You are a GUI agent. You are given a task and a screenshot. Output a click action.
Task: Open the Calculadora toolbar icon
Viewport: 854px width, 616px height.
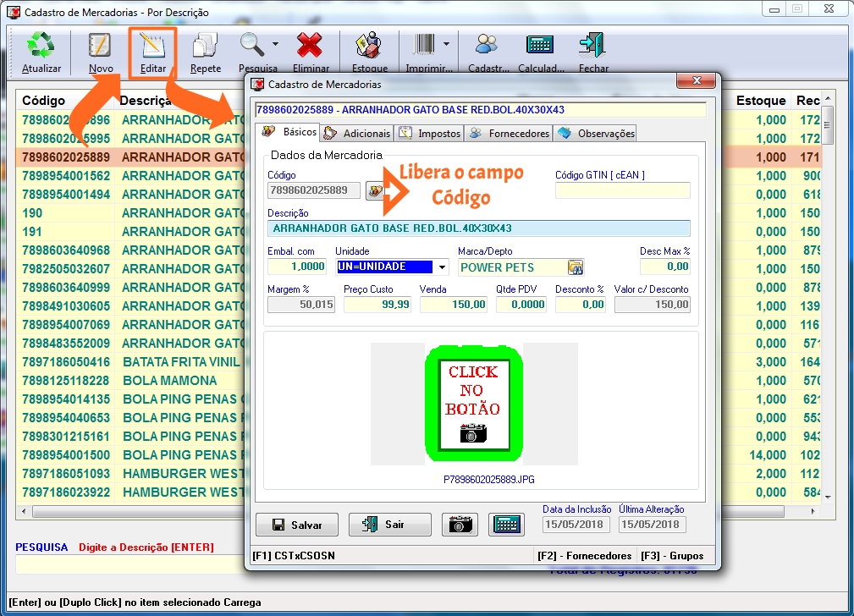pos(540,45)
